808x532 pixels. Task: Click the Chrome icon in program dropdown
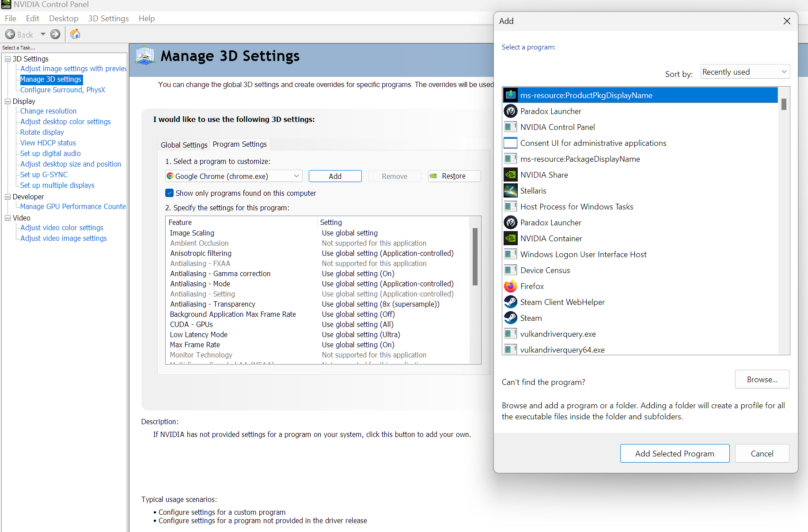point(170,176)
